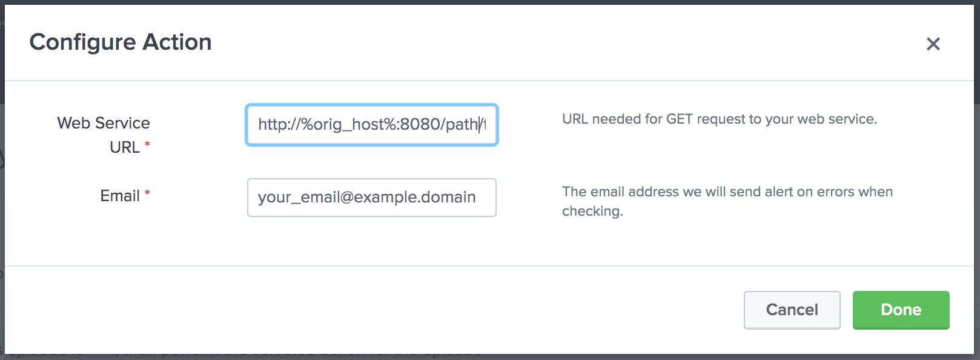Click the %orig_host% token in URL field
Image resolution: width=980 pixels, height=360 pixels.
349,125
